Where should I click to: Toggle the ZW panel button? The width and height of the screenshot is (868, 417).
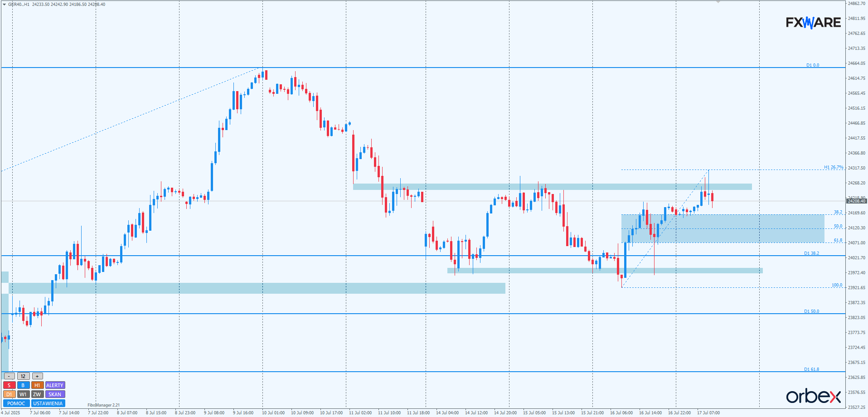(37, 394)
